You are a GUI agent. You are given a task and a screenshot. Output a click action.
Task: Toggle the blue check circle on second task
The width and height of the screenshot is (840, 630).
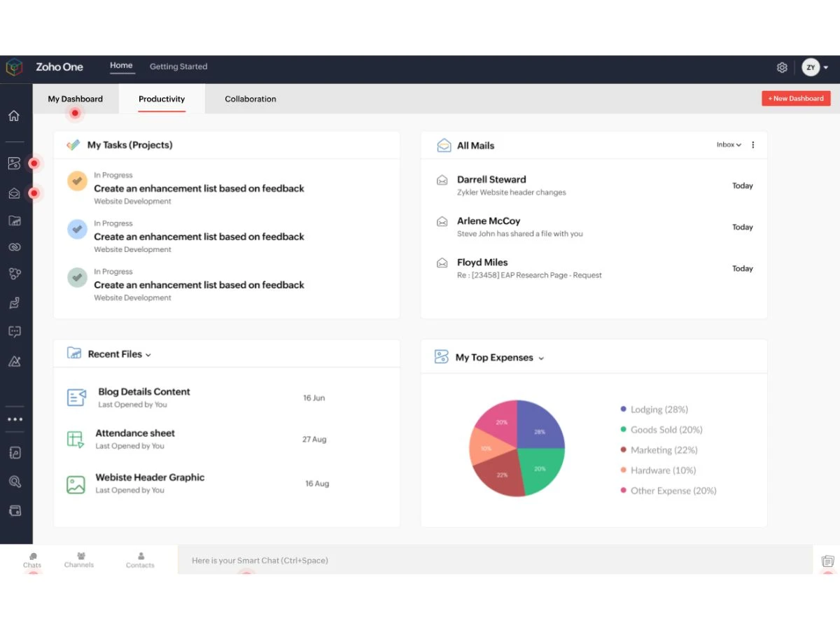click(x=77, y=229)
